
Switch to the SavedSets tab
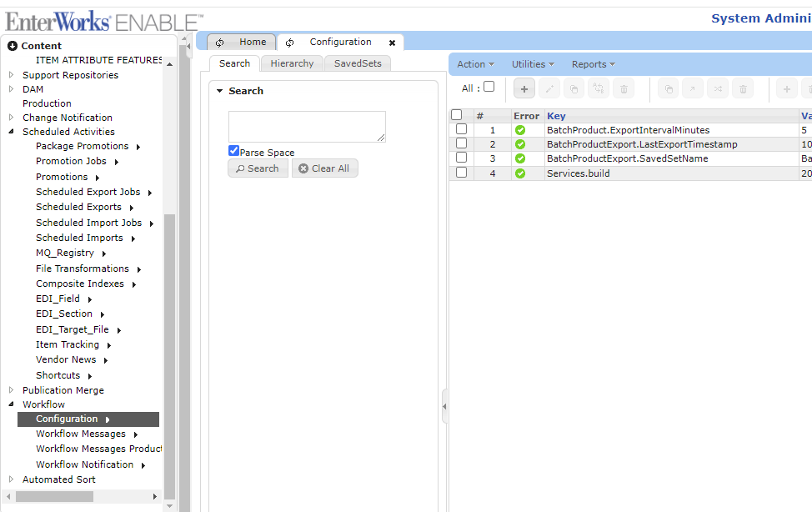pos(358,63)
